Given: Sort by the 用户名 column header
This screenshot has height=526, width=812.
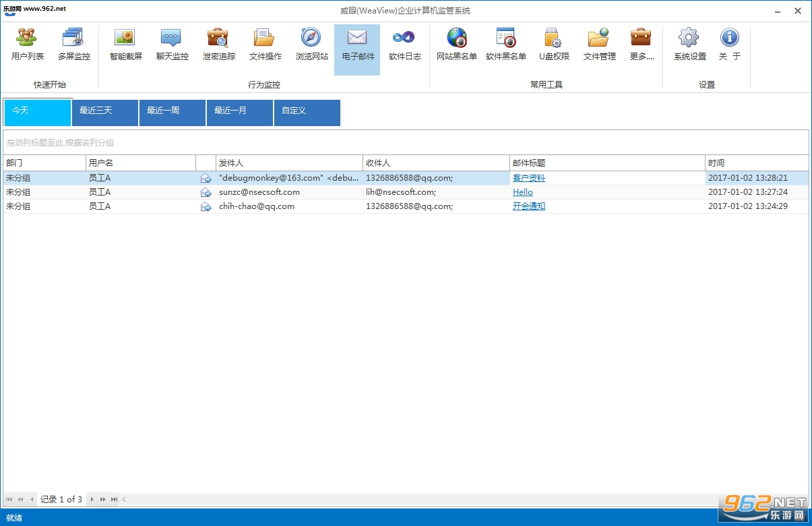Looking at the screenshot, I should coord(141,163).
